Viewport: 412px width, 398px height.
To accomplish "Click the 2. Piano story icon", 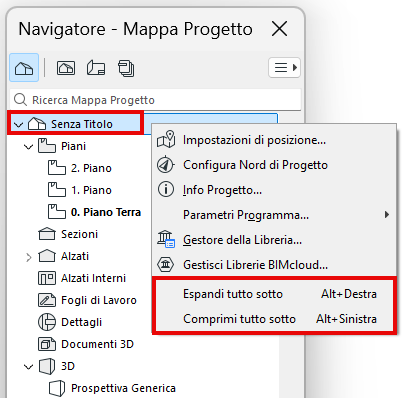I will 57,168.
